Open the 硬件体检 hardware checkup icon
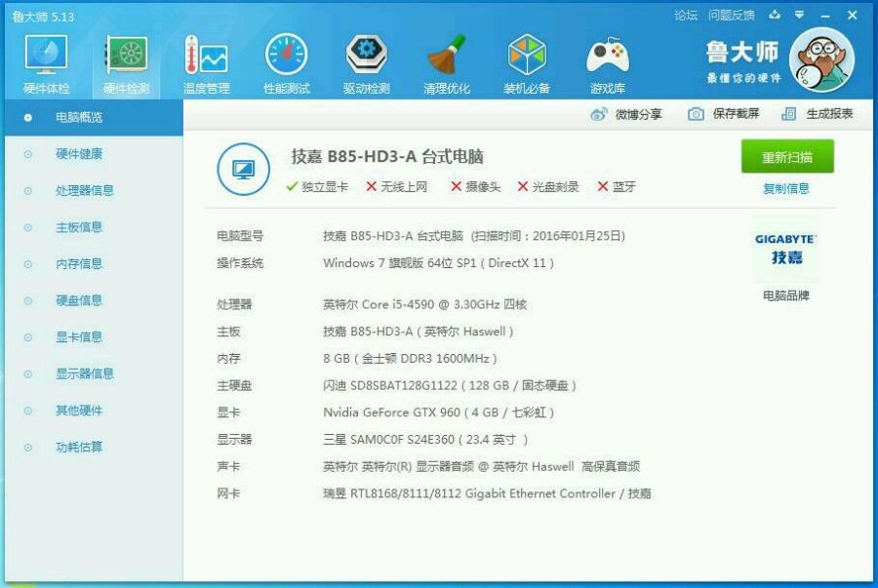 (46, 63)
